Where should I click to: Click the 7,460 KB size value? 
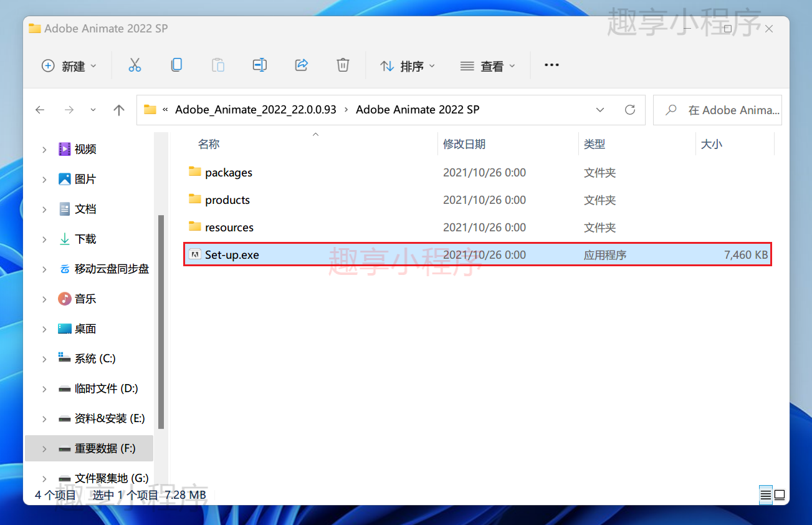coord(746,255)
